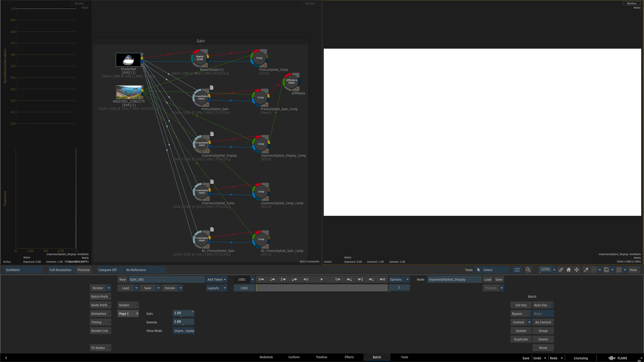Click the FX Nodes button
The width and height of the screenshot is (644, 362).
coord(100,348)
